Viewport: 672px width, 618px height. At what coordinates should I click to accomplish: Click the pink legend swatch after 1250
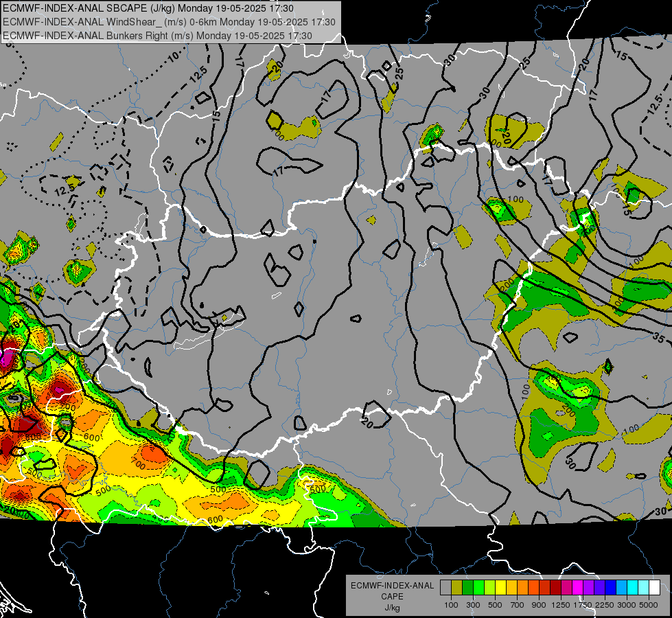[x=566, y=588]
